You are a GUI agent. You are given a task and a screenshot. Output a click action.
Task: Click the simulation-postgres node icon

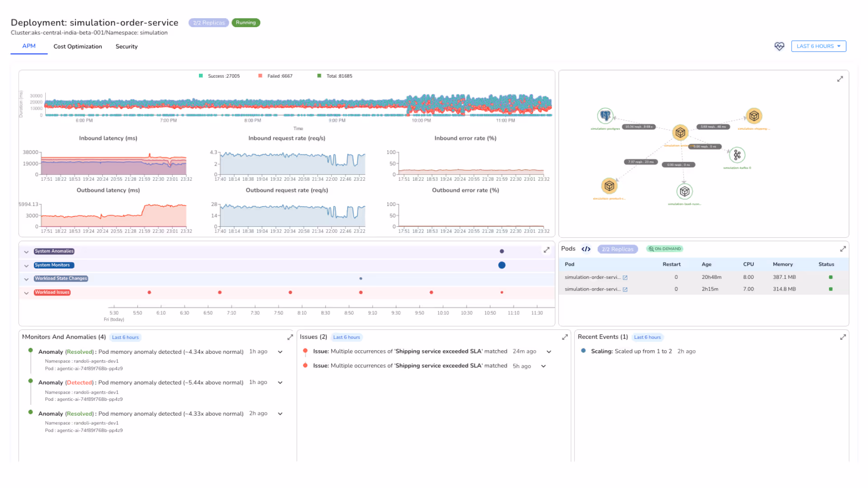tap(605, 116)
